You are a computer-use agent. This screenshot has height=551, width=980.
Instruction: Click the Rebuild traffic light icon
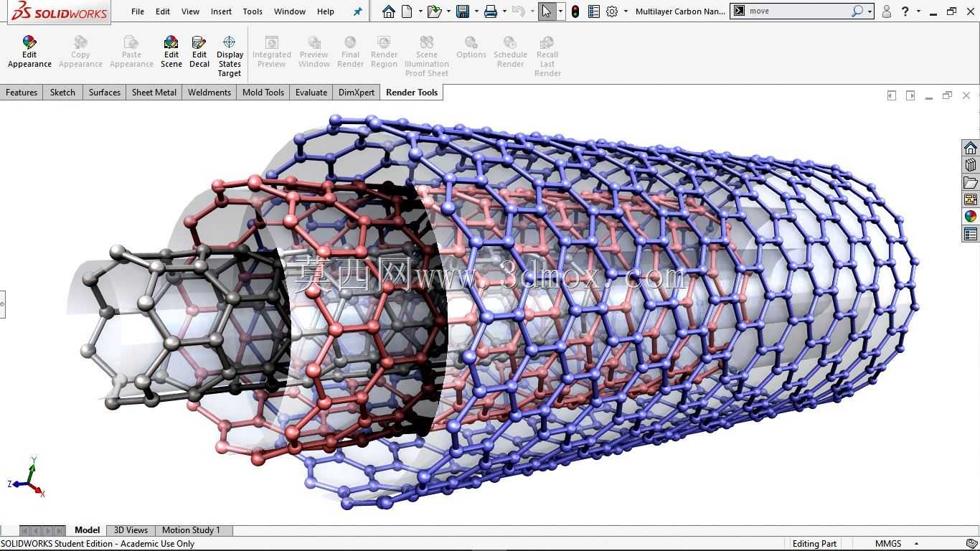point(575,11)
